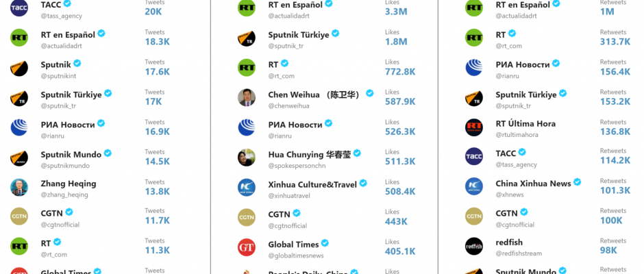This screenshot has height=274, width=644.
Task: Click the Global Times GT logo icon
Action: [x=247, y=248]
